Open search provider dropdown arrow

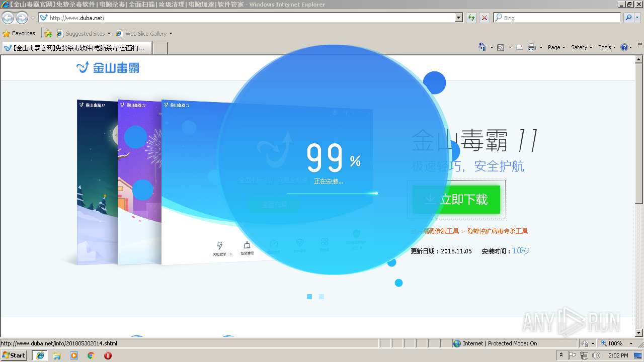[x=638, y=18]
